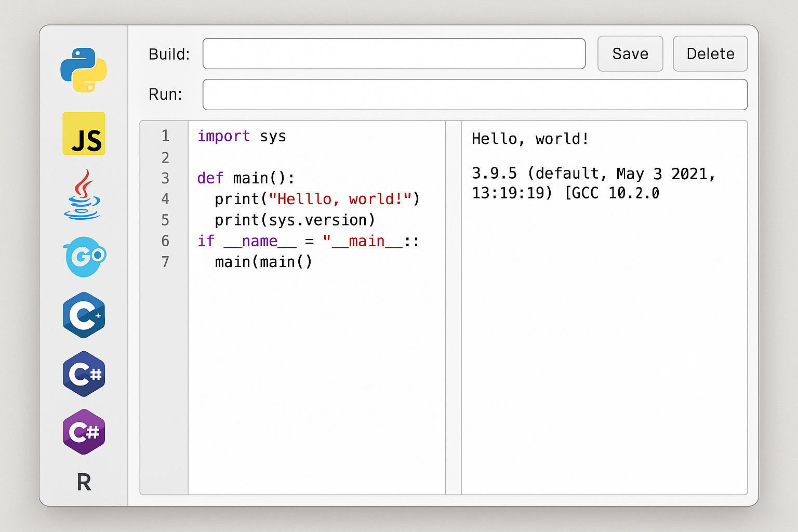Select line 6 with the __name__ check

pyautogui.click(x=307, y=241)
